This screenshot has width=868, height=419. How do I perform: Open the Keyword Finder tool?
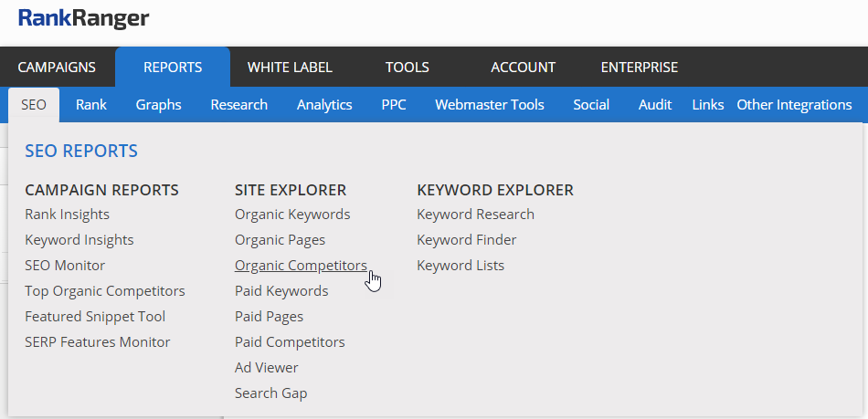466,240
